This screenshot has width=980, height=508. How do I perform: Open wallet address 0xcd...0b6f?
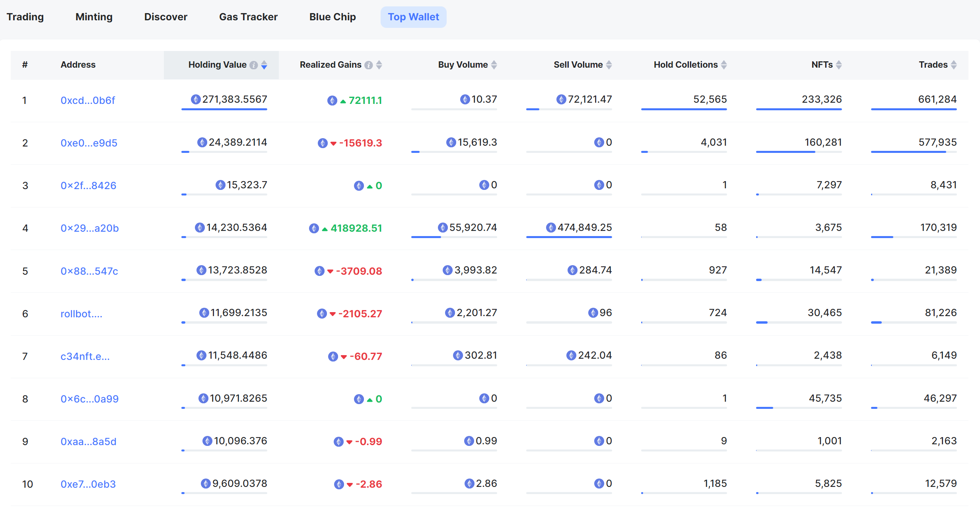pyautogui.click(x=87, y=100)
